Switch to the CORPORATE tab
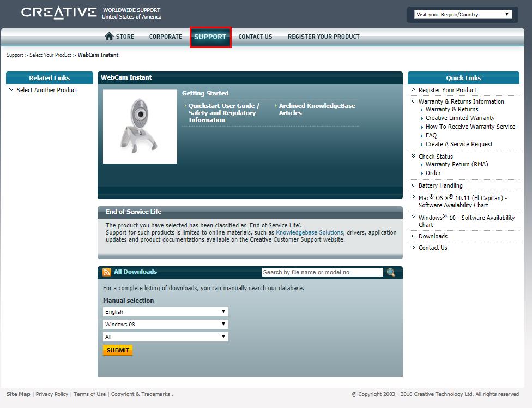This screenshot has width=532, height=408. [165, 37]
